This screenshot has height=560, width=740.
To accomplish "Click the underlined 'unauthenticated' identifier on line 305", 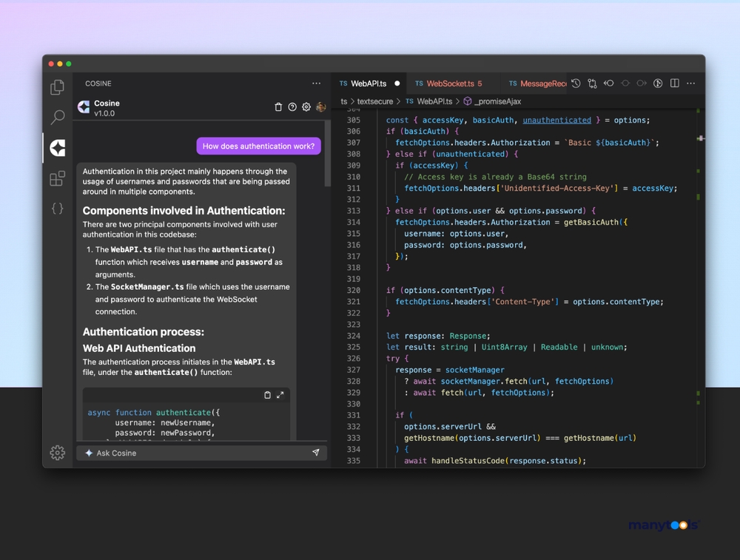I will coord(556,121).
